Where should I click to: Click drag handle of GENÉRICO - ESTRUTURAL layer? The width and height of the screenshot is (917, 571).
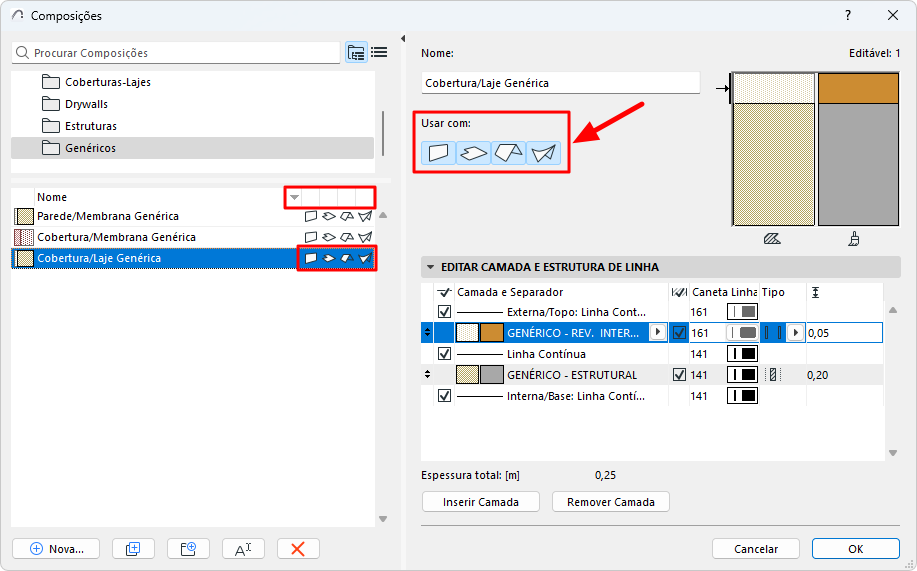[428, 374]
